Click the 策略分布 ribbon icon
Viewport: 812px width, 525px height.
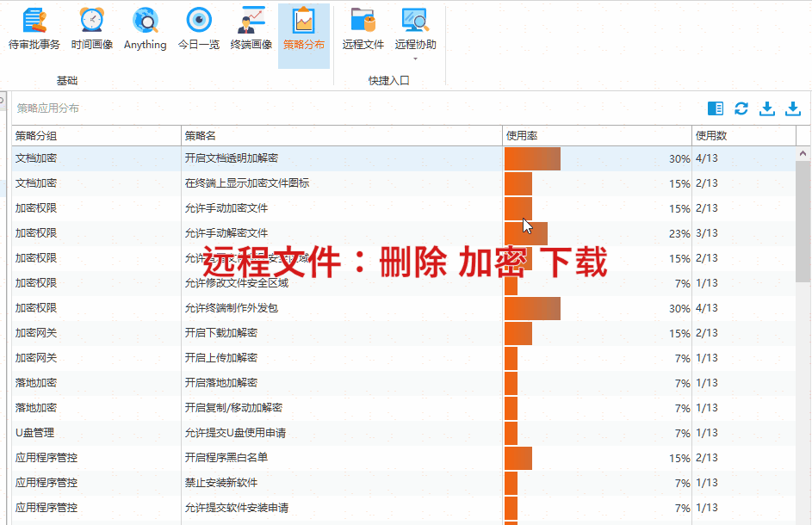[x=304, y=21]
